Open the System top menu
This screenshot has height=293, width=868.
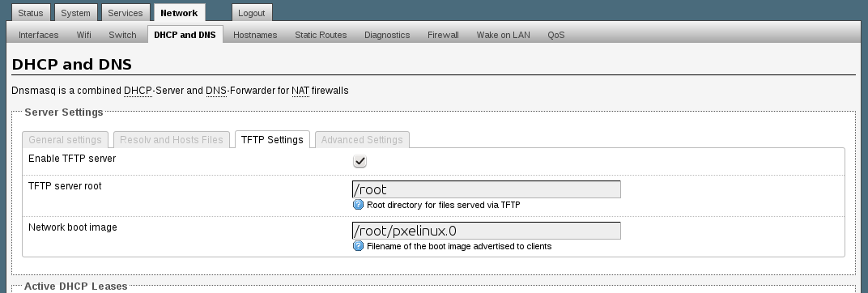click(75, 13)
